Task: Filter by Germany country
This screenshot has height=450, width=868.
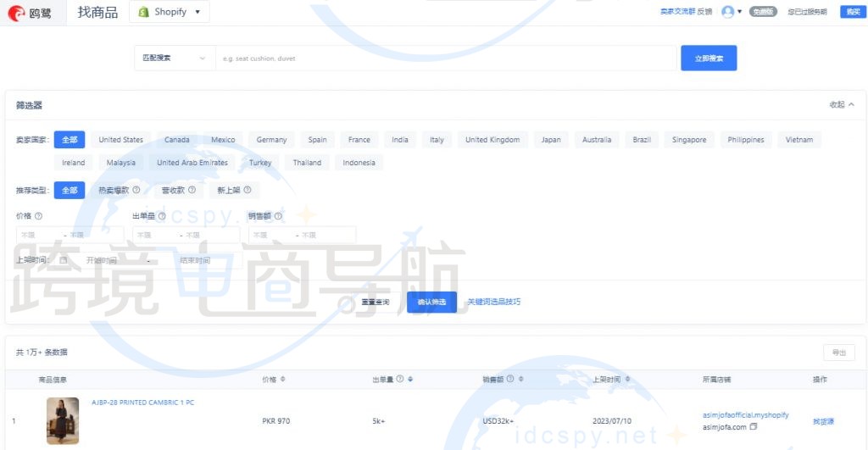Action: pyautogui.click(x=271, y=140)
